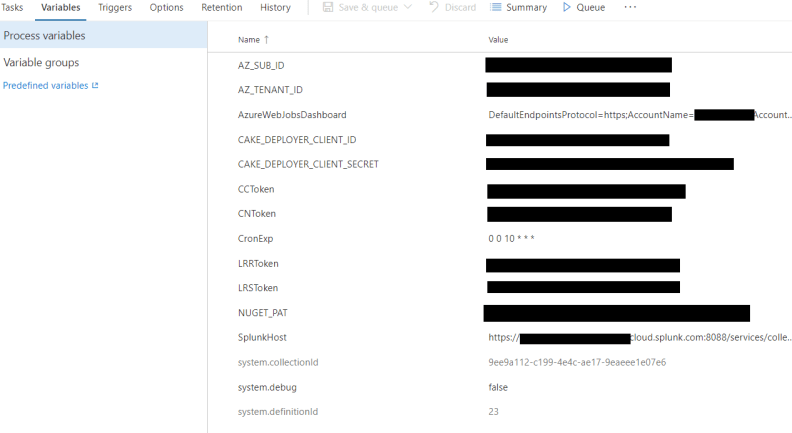Select the CCToken variable name
This screenshot has height=433, width=792.
pyautogui.click(x=256, y=189)
